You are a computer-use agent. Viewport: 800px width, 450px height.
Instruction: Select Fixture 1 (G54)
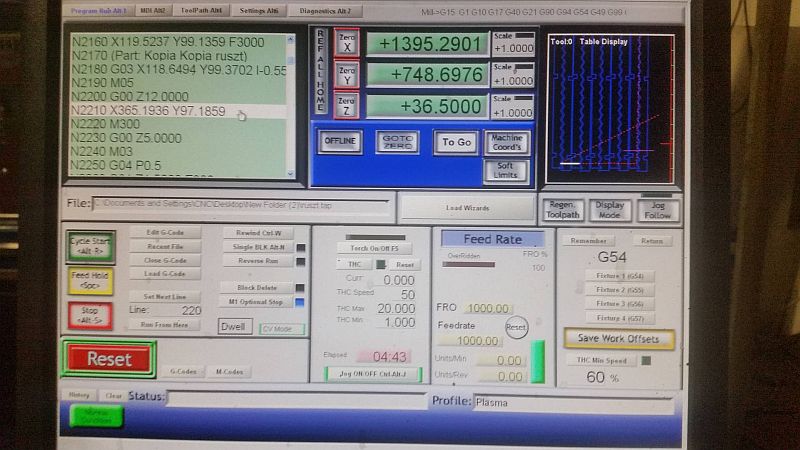click(x=620, y=276)
